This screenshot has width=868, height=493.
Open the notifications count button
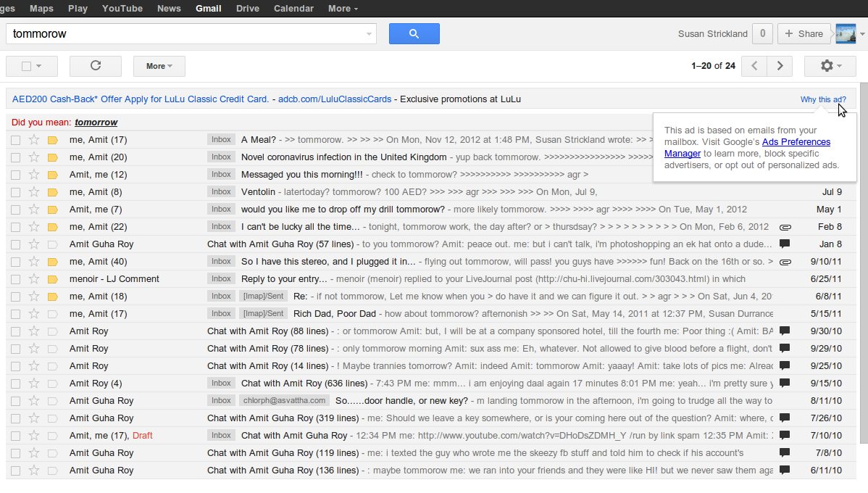[762, 34]
